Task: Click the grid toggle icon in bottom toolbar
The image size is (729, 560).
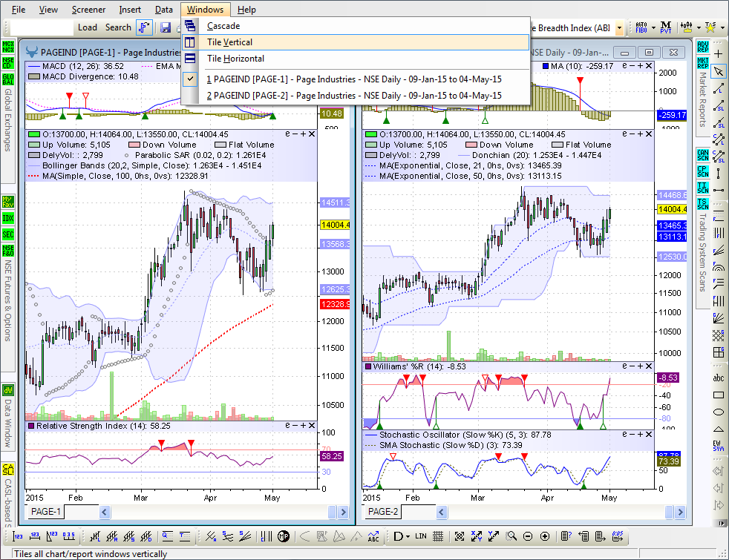Action: pos(438,537)
